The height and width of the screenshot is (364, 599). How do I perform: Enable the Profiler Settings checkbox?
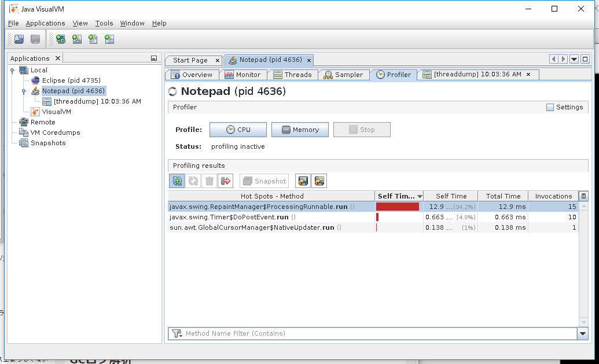[550, 107]
